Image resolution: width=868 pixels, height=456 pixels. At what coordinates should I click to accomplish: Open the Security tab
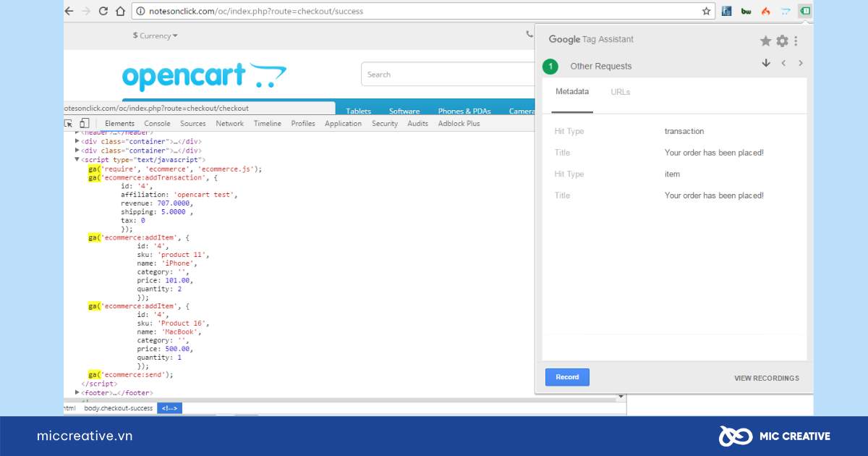point(385,124)
